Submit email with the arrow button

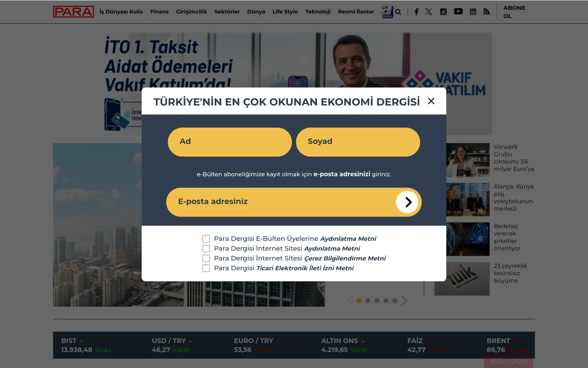pyautogui.click(x=407, y=202)
